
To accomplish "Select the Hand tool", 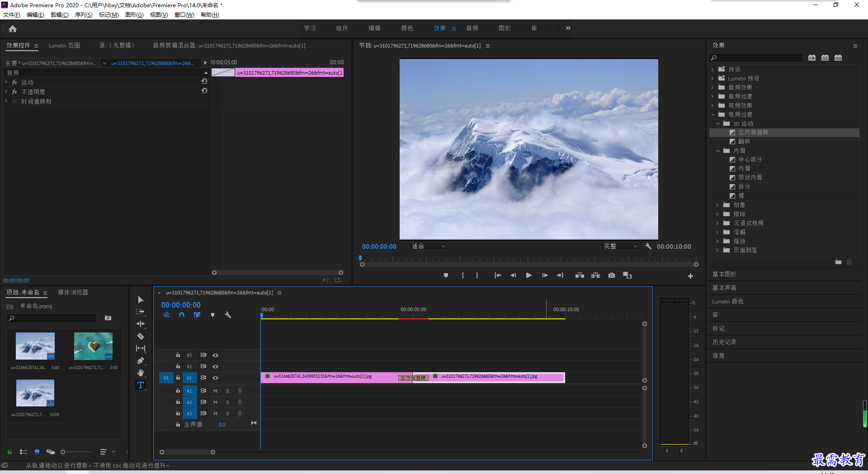I will click(141, 373).
